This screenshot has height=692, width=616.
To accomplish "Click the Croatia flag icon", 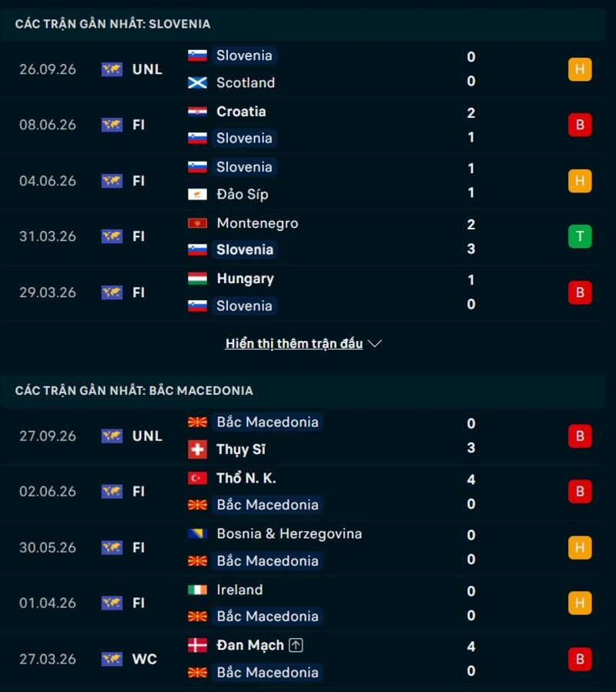I will pyautogui.click(x=197, y=112).
